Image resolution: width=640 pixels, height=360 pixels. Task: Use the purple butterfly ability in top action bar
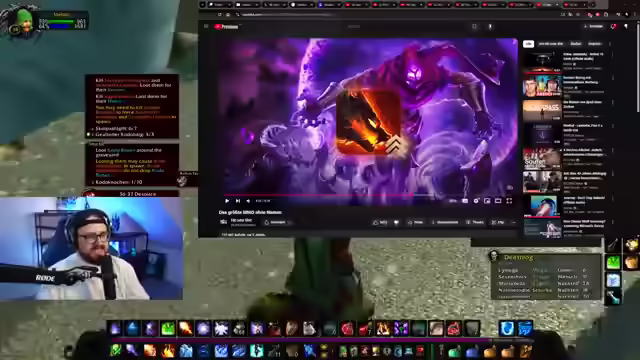(x=400, y=328)
